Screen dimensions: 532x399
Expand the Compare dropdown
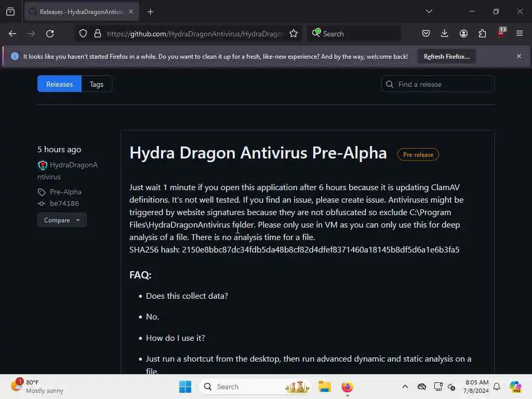(x=62, y=220)
